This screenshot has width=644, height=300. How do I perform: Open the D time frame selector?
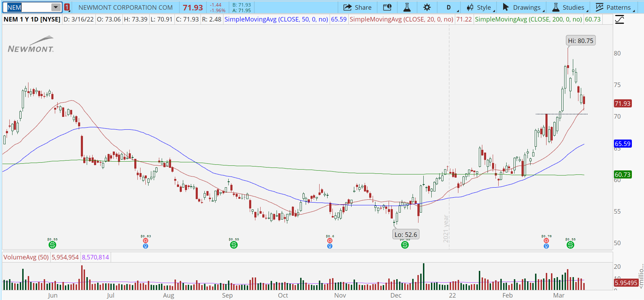449,7
